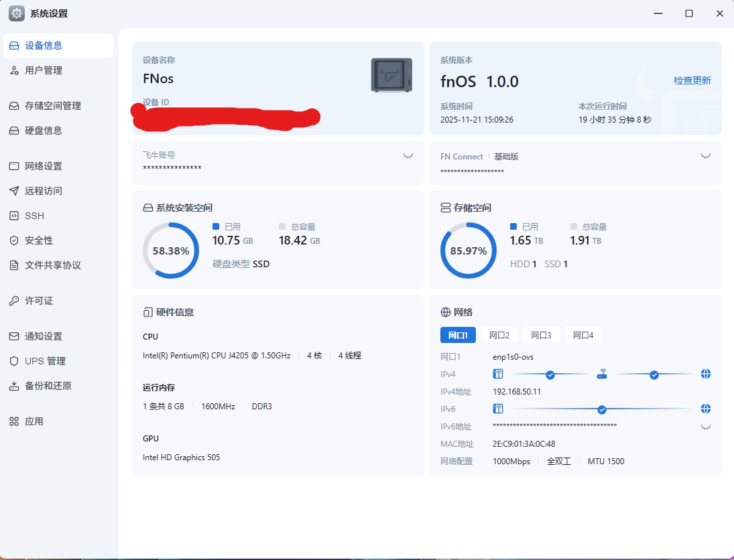The width and height of the screenshot is (734, 560).
Task: Click the 应用 apps grid icon
Action: 14,421
